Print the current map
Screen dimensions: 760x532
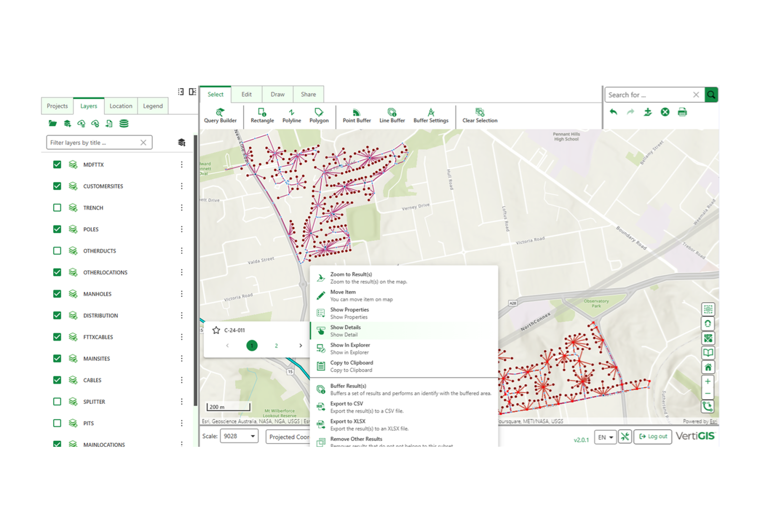coord(682,112)
